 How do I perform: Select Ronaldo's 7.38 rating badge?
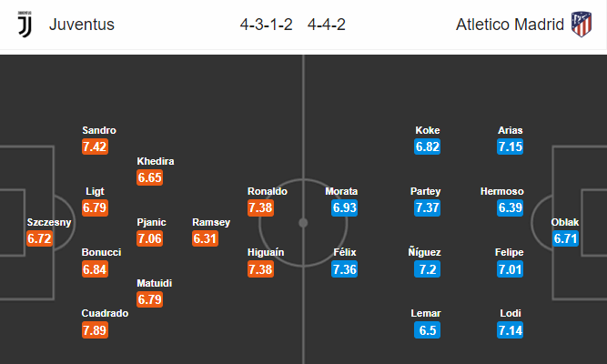coord(260,207)
